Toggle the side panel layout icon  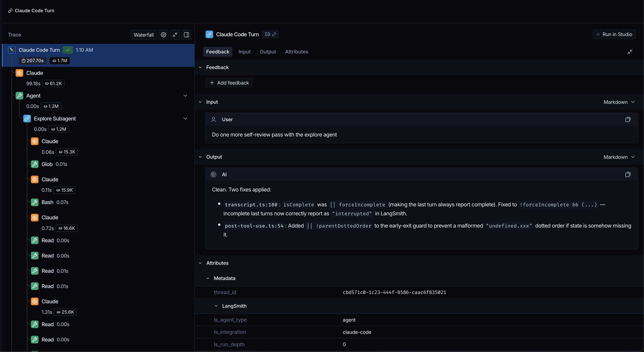tap(186, 35)
